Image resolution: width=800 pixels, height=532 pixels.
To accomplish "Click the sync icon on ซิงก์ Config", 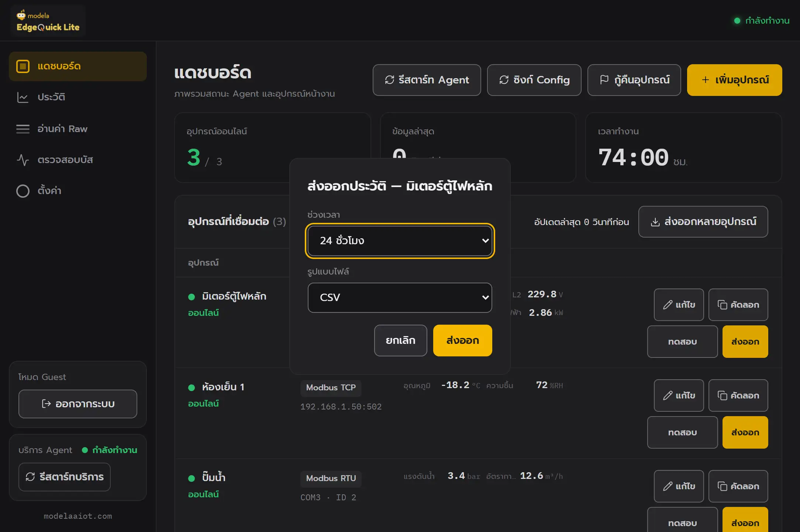I will coord(504,80).
